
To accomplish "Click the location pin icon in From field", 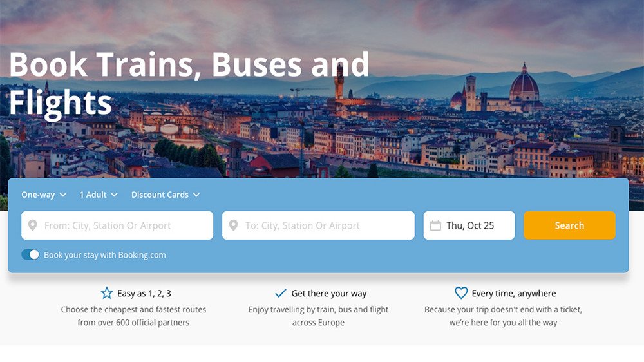I will coord(32,226).
